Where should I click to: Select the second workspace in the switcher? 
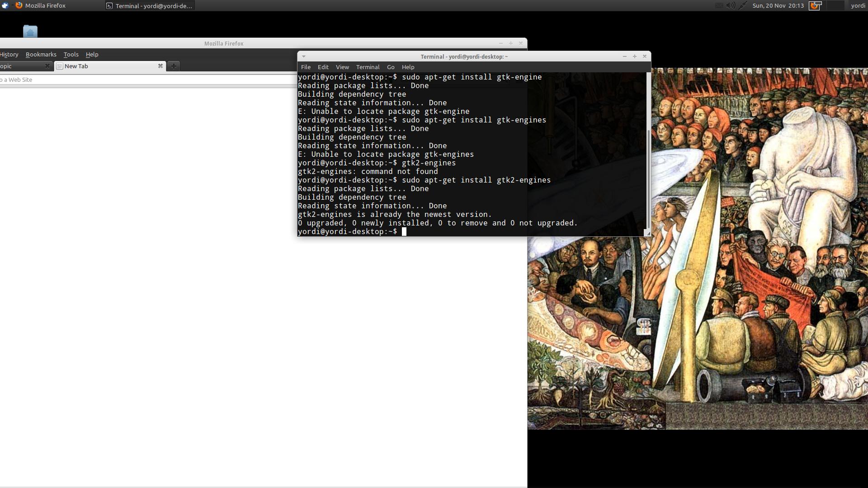pyautogui.click(x=835, y=5)
